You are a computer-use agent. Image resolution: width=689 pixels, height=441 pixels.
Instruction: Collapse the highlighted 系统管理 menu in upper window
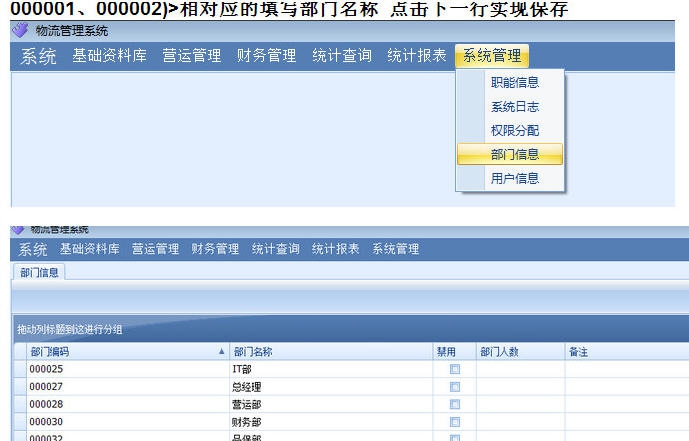492,56
